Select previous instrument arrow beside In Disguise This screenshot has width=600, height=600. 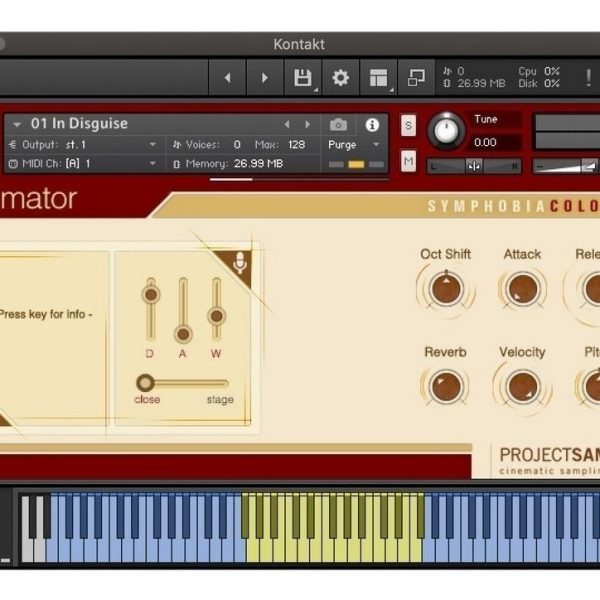287,124
